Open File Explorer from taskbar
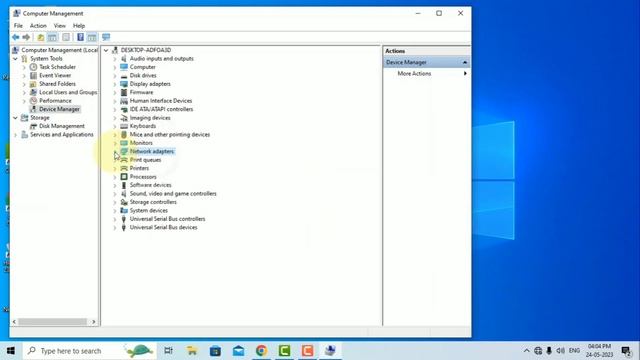The image size is (640, 360). (x=192, y=351)
